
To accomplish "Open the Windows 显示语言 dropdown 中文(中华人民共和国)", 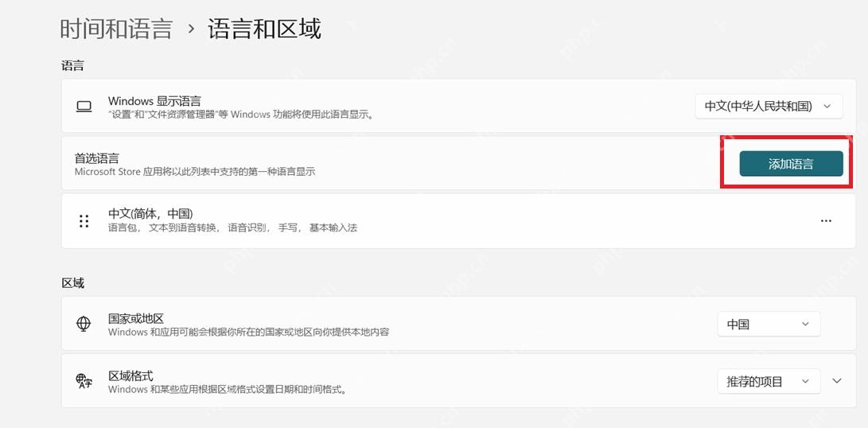I will pos(769,107).
